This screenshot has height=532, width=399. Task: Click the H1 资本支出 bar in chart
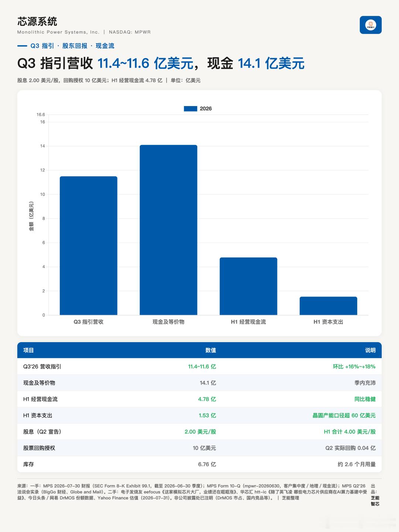coord(328,306)
